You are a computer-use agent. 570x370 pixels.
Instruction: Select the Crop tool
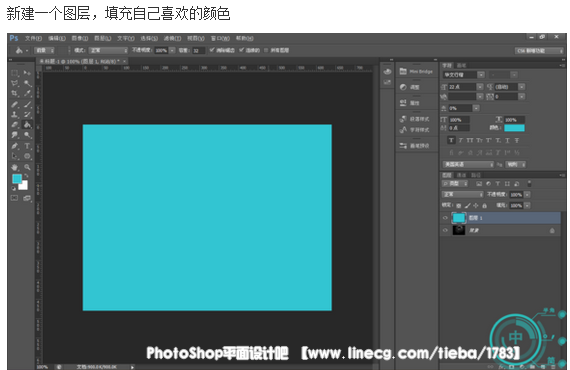point(15,93)
